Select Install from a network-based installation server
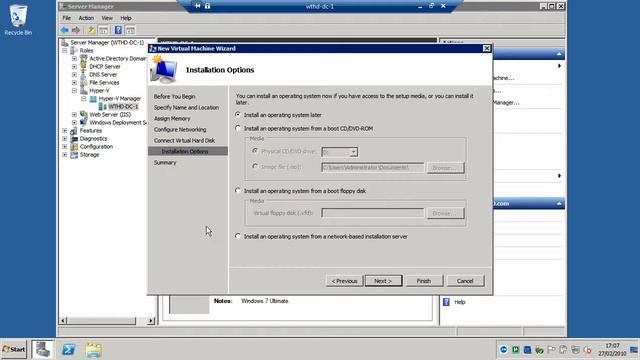The height and width of the screenshot is (360, 640). 238,236
